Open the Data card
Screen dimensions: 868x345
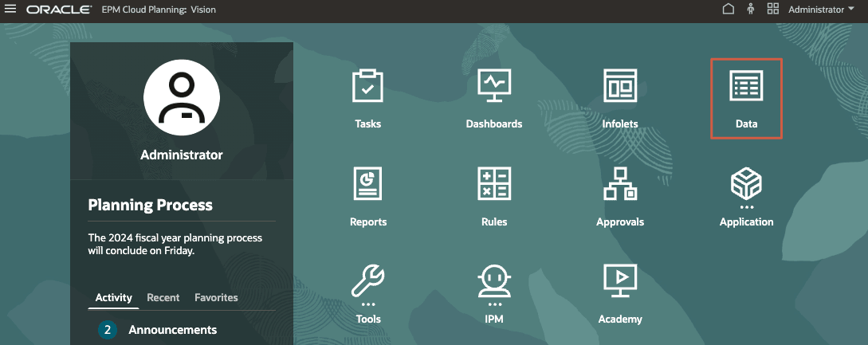pyautogui.click(x=746, y=99)
